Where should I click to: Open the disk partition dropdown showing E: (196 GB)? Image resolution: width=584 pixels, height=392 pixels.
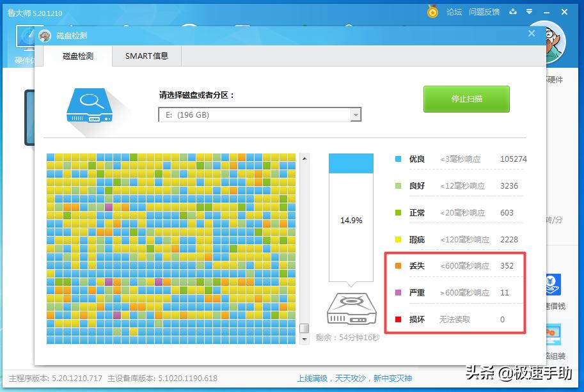(356, 114)
